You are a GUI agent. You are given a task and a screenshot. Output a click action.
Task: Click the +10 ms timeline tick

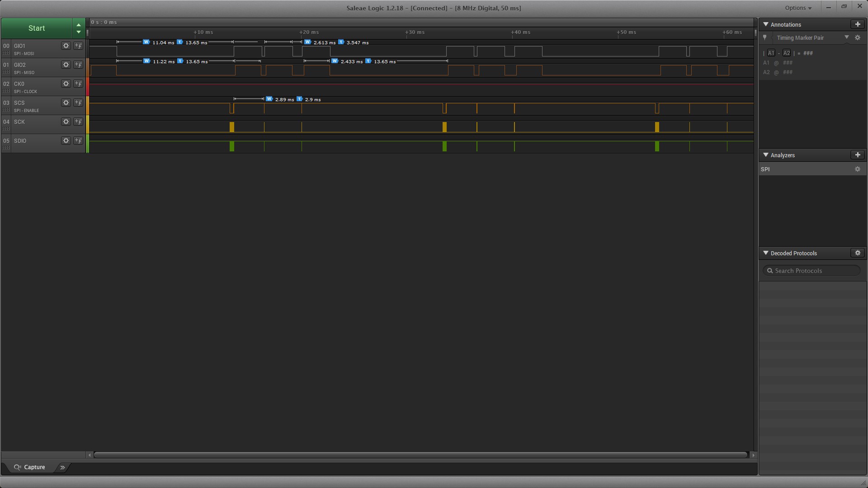203,32
